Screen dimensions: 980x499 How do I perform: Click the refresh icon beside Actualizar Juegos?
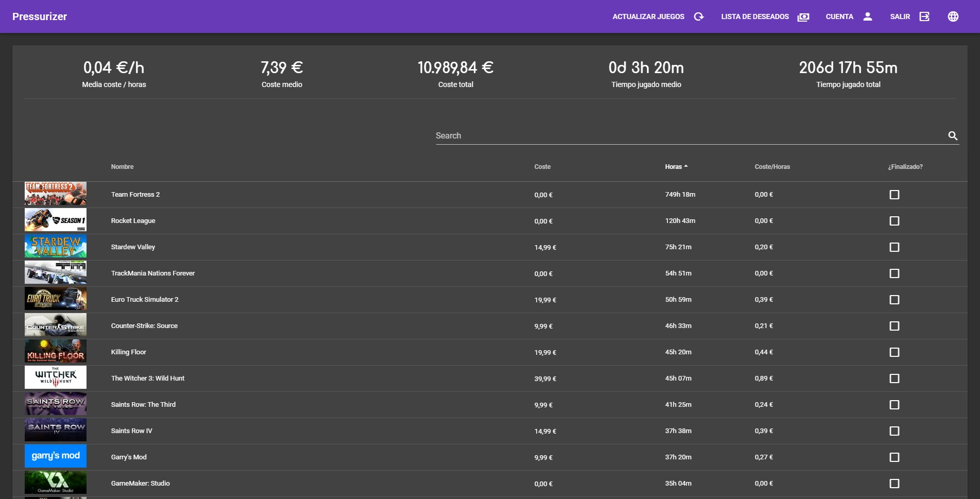699,16
